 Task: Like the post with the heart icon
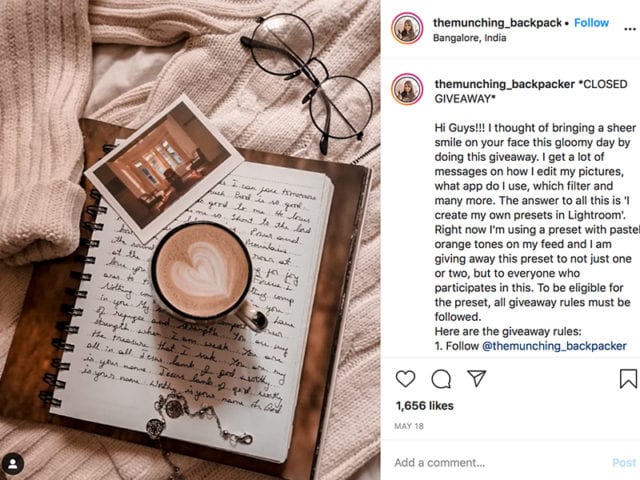point(405,379)
